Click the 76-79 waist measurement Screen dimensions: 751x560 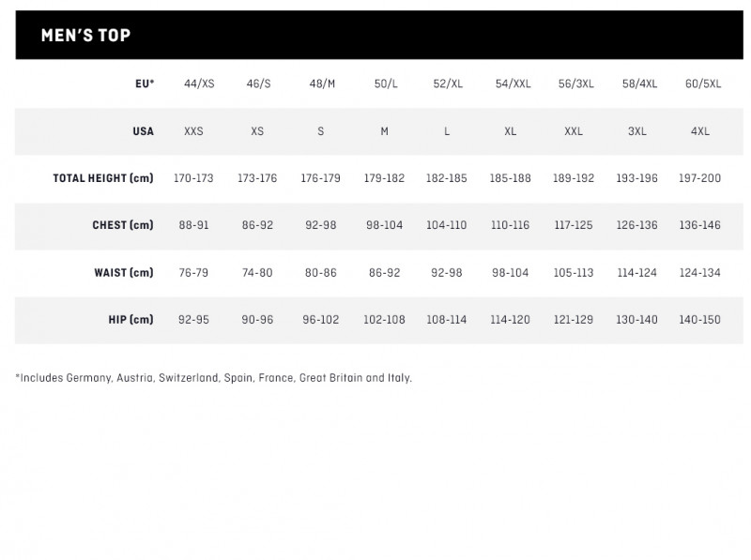tap(194, 273)
